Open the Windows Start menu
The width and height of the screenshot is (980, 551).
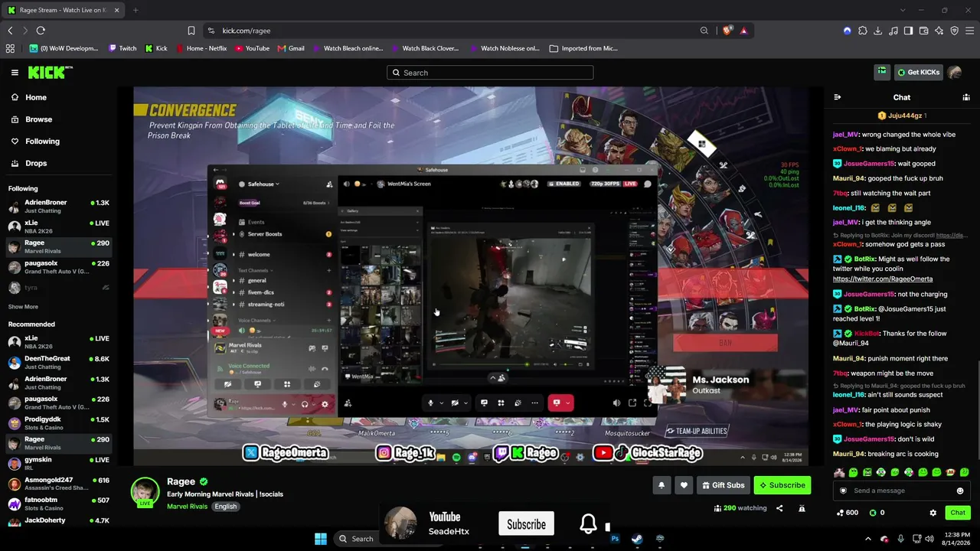(x=321, y=538)
